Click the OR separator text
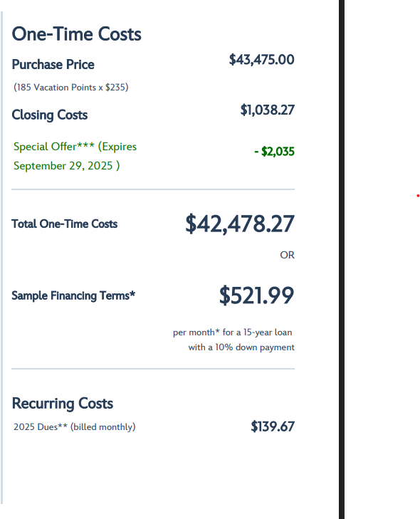The height and width of the screenshot is (519, 420). (288, 255)
